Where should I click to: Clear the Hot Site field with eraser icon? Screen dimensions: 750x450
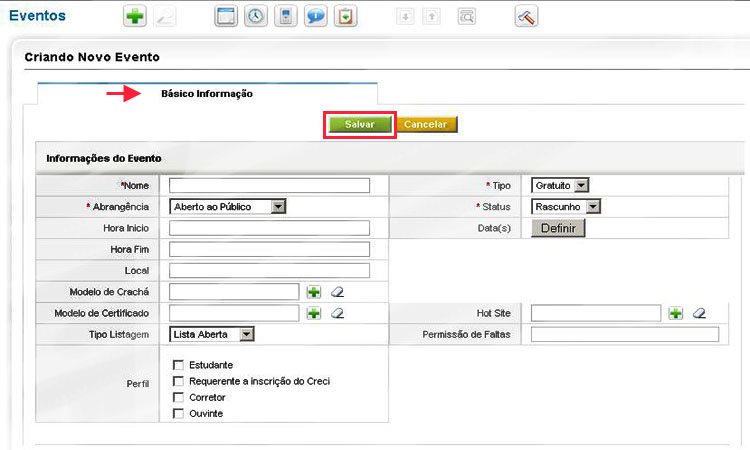pos(699,313)
